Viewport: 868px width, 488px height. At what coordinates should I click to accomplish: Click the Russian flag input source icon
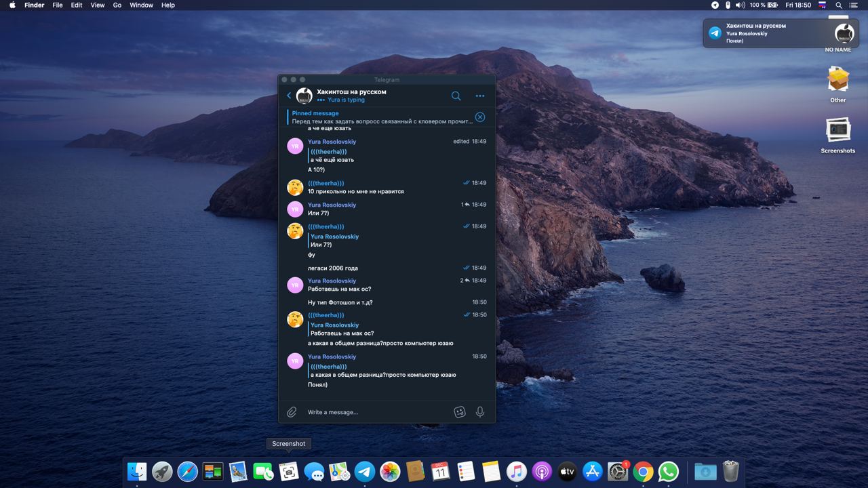click(823, 5)
